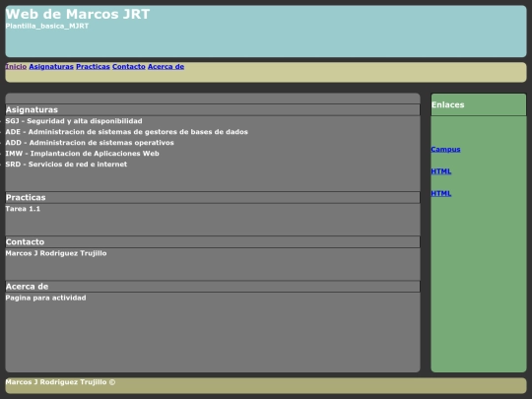The width and height of the screenshot is (532, 399).
Task: Open the Inicio navigation link
Action: 16,67
